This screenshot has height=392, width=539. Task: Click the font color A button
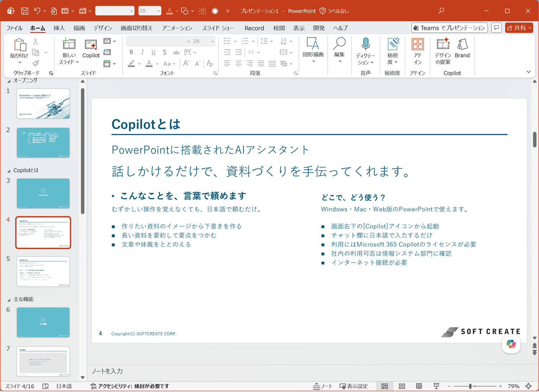pyautogui.click(x=149, y=64)
